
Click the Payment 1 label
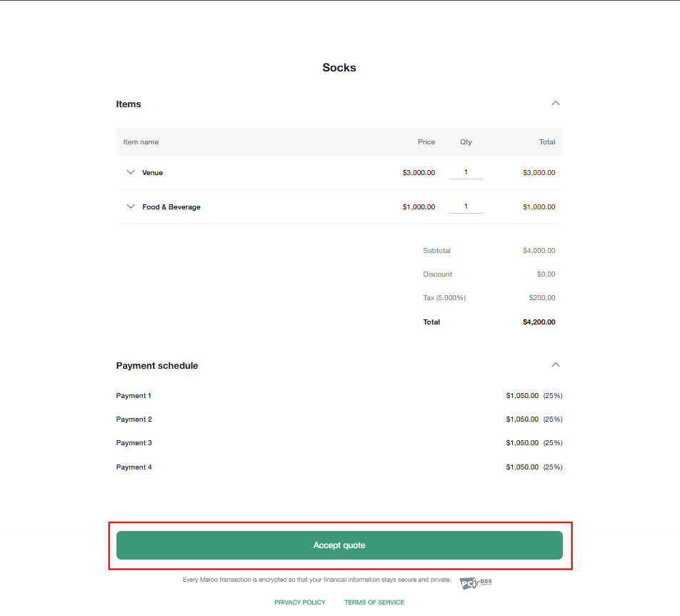134,396
